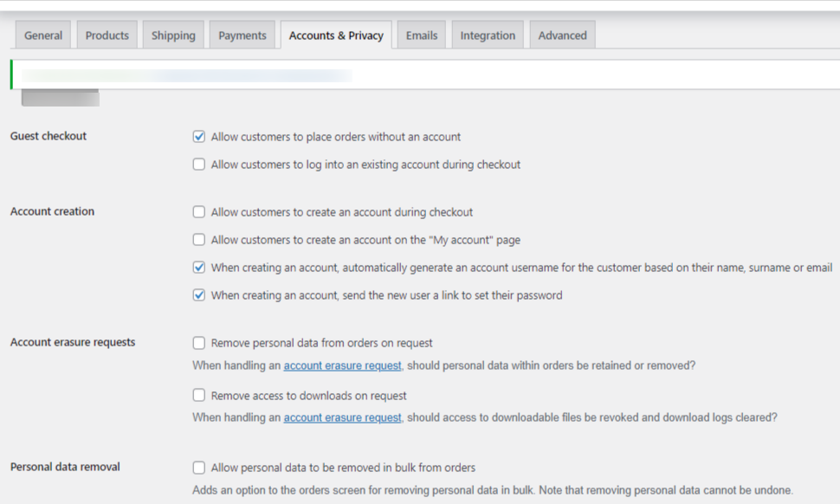
Task: Enable account creation on "My account" page
Action: click(x=199, y=240)
